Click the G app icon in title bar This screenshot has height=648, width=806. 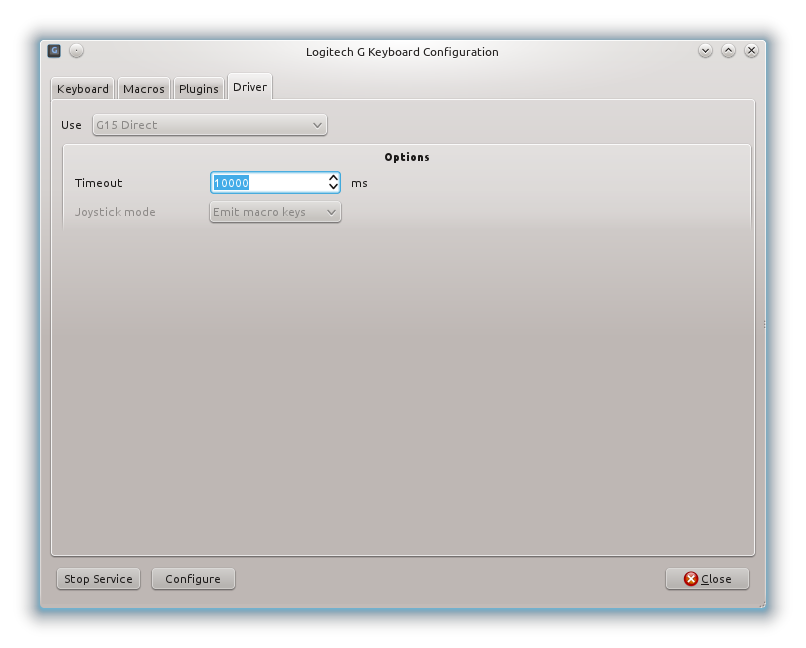(54, 51)
